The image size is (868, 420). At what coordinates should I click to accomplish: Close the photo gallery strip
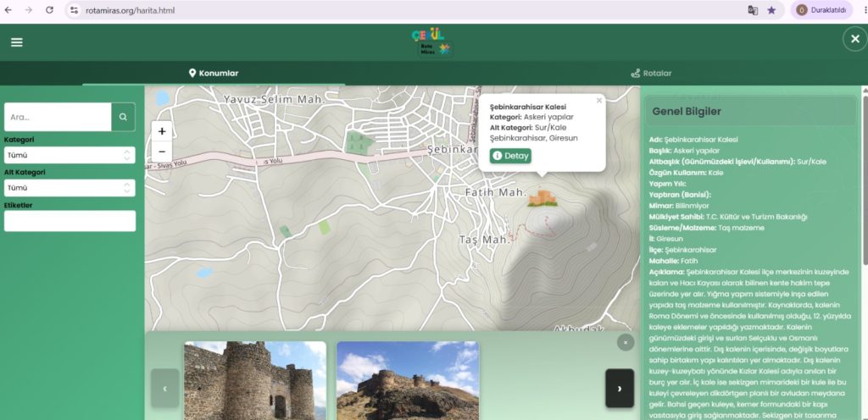coord(626,343)
